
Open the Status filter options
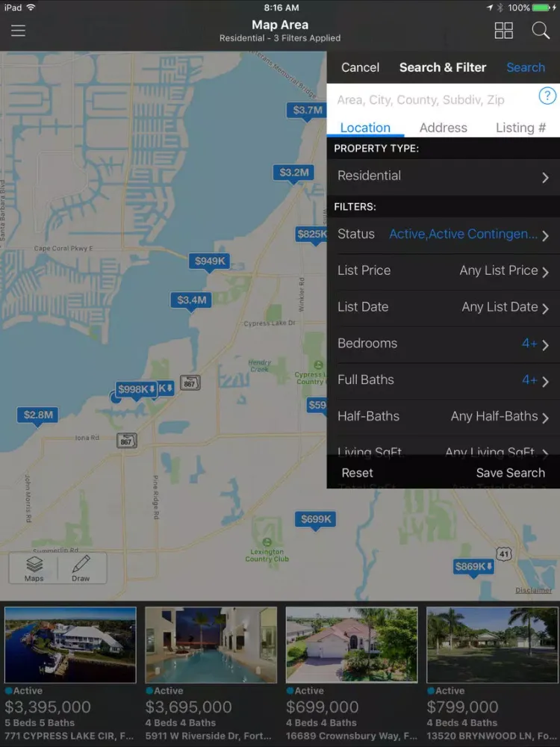[x=443, y=235]
